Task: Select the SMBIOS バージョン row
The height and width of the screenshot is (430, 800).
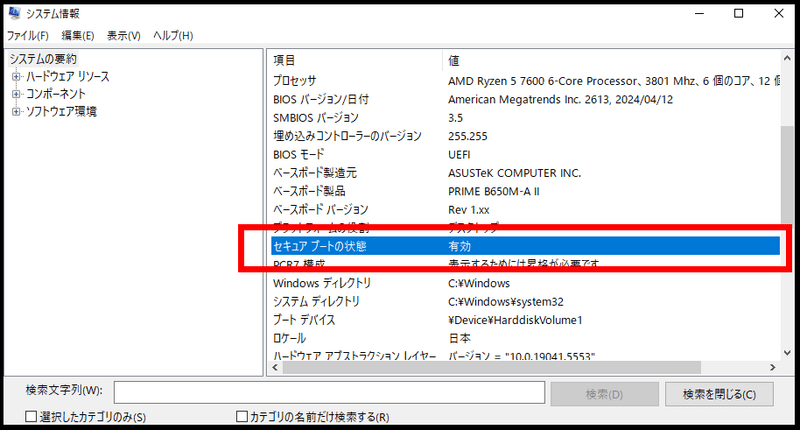Action: [525, 118]
